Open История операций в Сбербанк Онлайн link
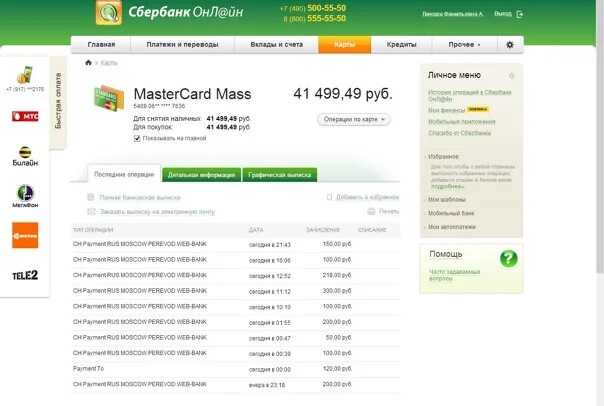This screenshot has height=406, width=604. click(470, 96)
